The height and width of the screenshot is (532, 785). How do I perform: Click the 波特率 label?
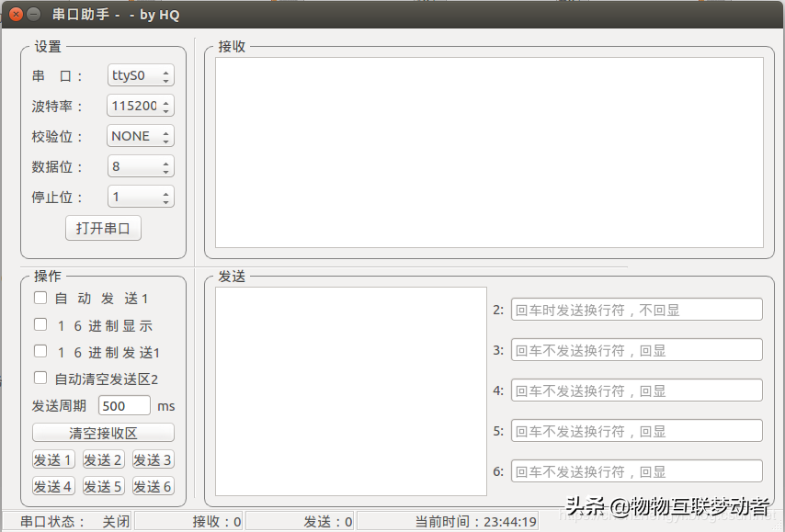(57, 106)
